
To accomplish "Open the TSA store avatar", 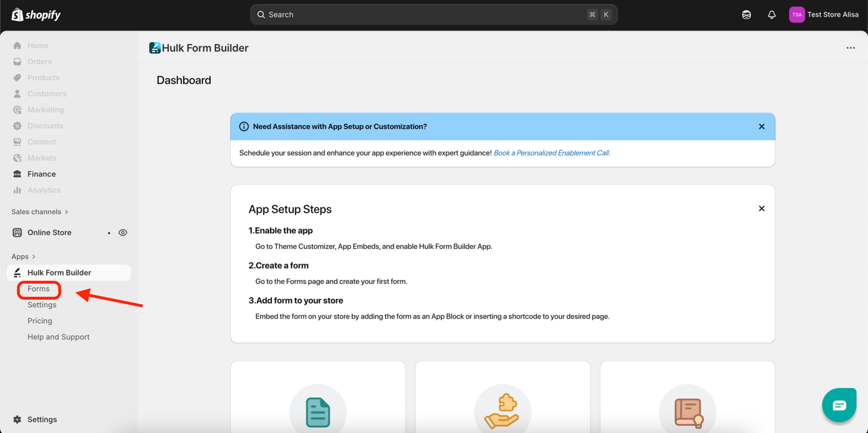I will coord(797,15).
